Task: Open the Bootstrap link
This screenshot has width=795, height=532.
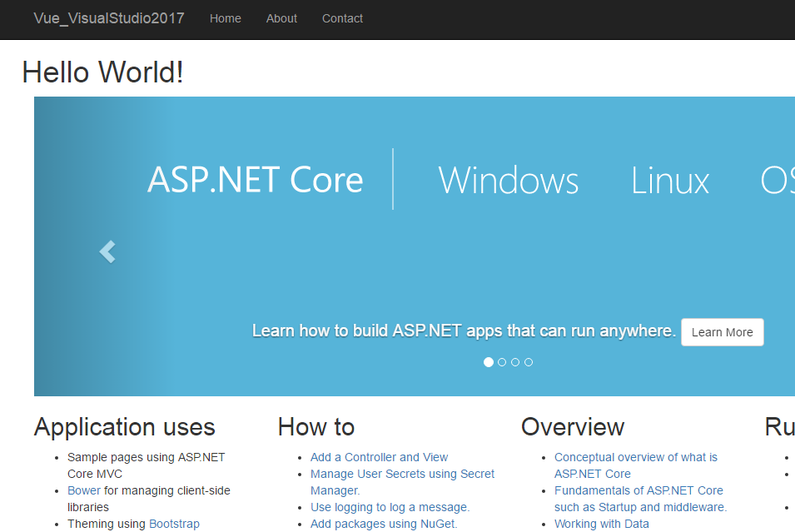Action: click(174, 524)
